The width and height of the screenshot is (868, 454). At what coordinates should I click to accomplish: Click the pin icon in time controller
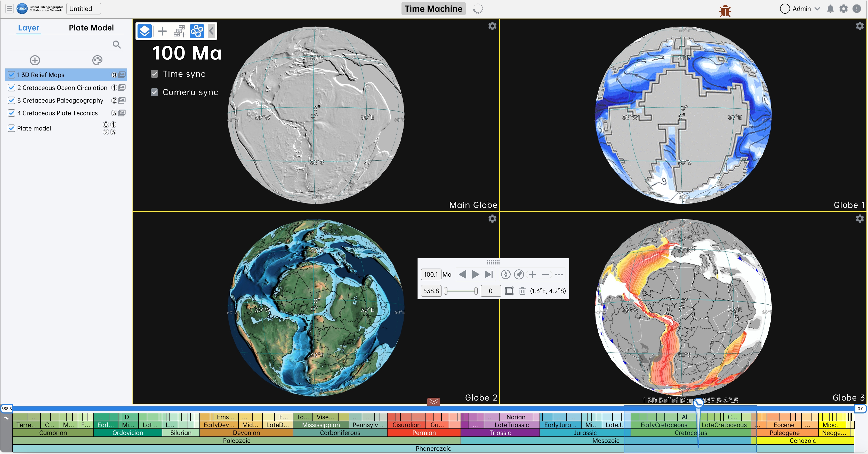[519, 275]
